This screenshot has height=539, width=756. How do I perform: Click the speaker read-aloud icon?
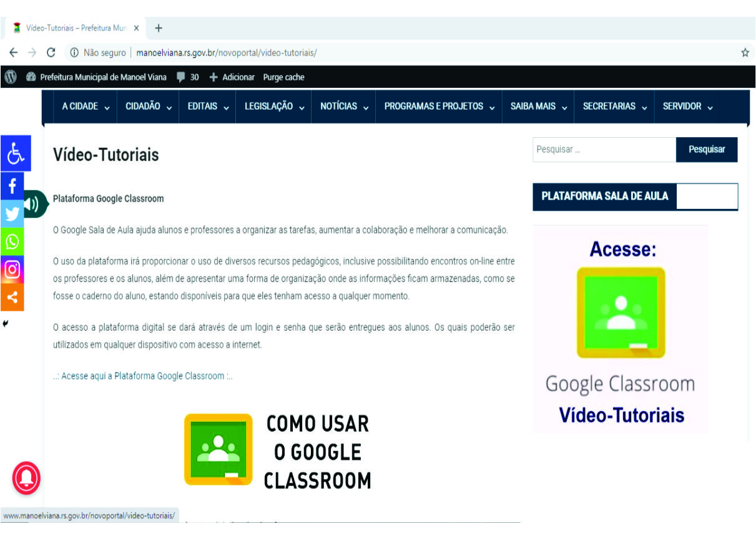click(34, 203)
